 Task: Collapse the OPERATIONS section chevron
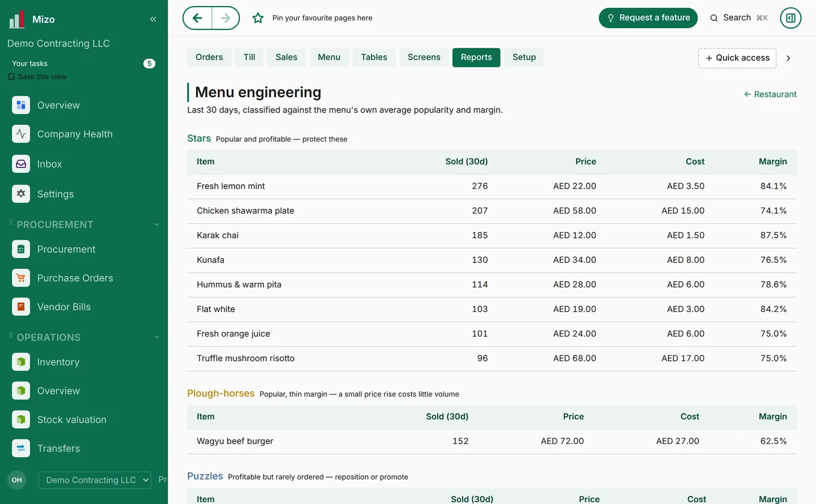pyautogui.click(x=157, y=337)
